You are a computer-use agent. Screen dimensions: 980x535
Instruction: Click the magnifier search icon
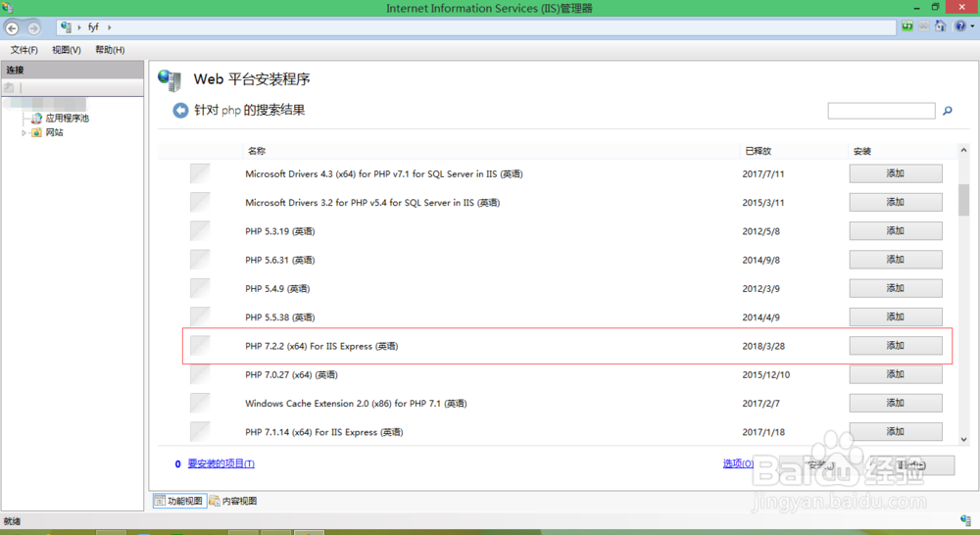[948, 111]
